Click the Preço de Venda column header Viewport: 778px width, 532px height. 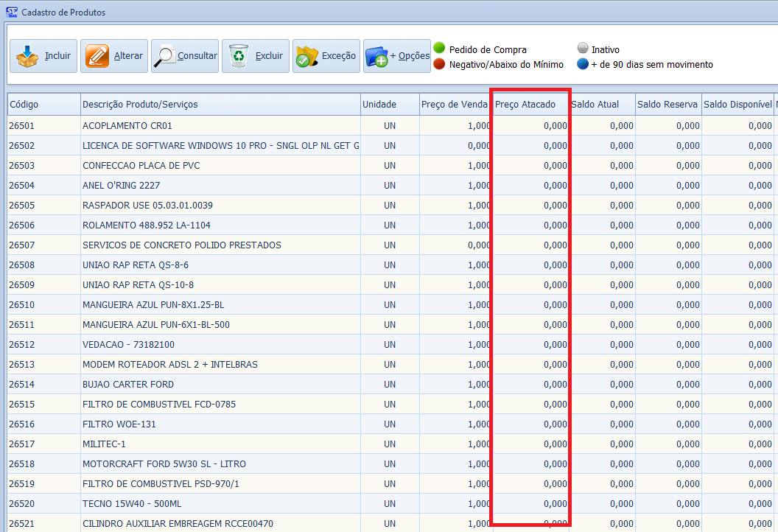point(455,105)
